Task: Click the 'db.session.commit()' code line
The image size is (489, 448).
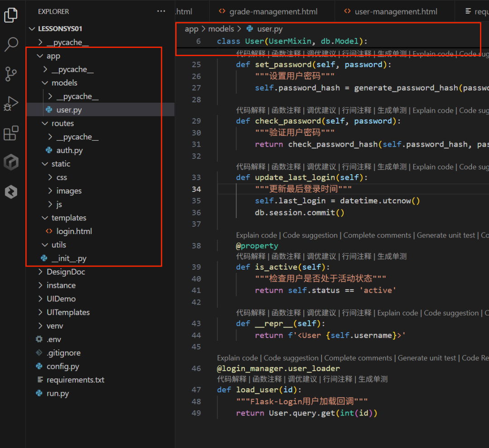Action: (299, 213)
